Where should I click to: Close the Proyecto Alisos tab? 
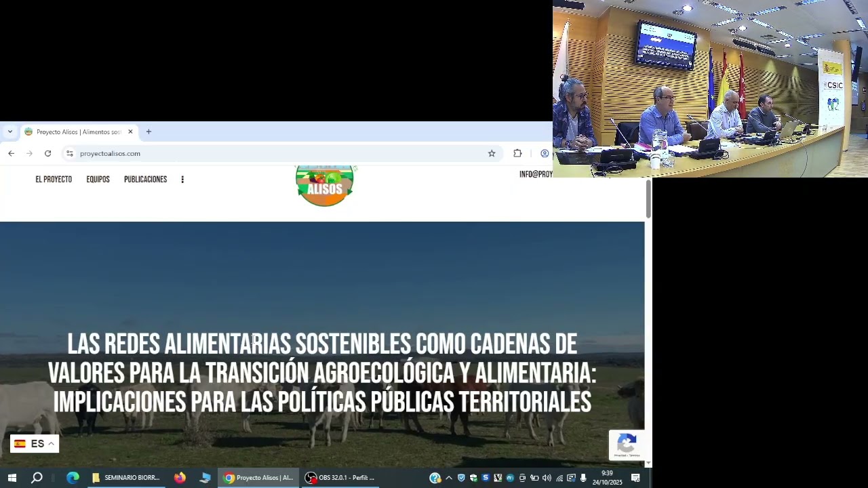point(130,131)
